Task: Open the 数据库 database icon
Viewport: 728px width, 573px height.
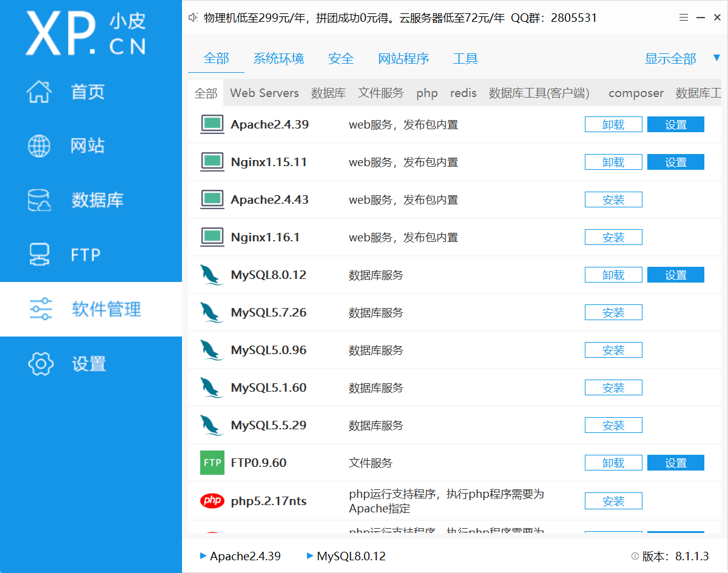Action: pyautogui.click(x=40, y=200)
